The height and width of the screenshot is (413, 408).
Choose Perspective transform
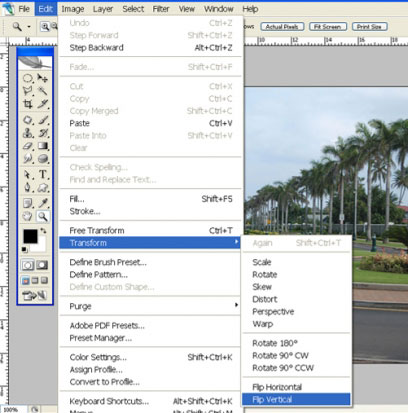point(296,311)
